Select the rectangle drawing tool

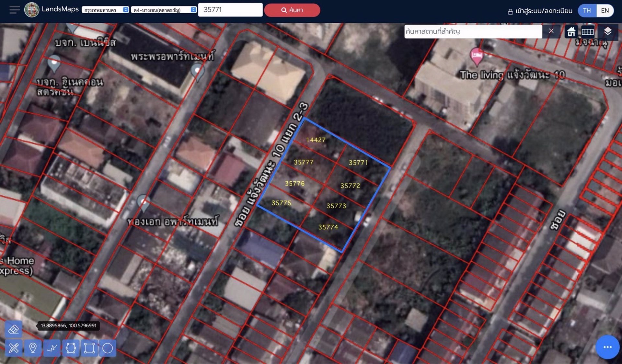tap(89, 348)
